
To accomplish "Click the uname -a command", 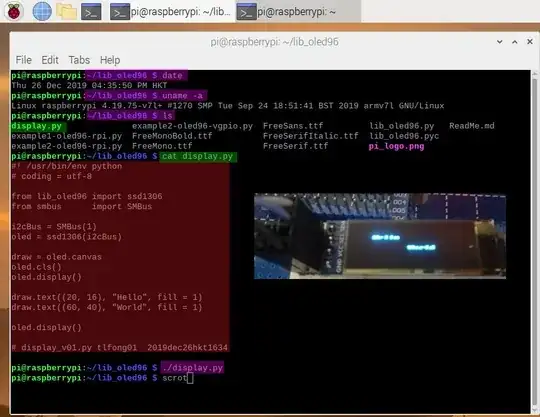I will coord(182,96).
